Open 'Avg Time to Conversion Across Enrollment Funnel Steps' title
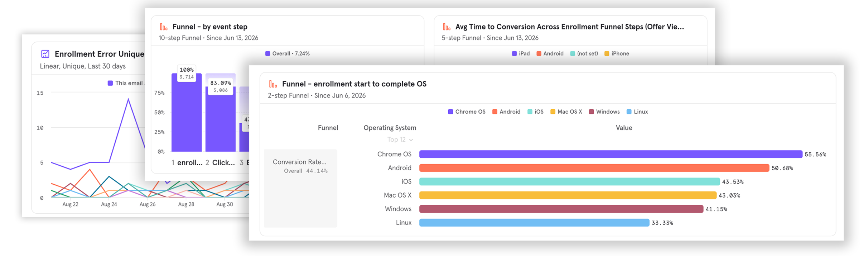Viewport: 868px width, 256px height. (x=569, y=27)
